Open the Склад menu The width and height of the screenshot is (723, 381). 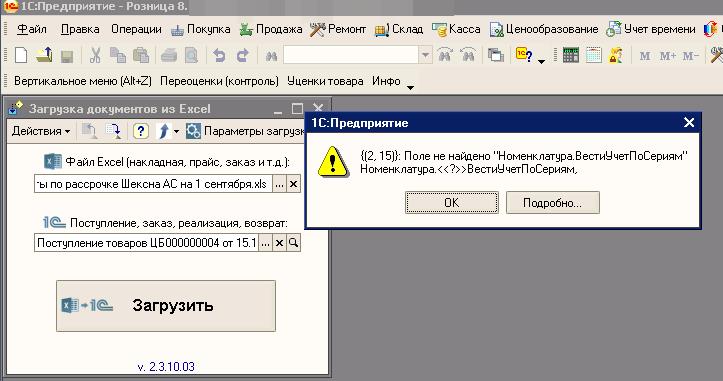(x=399, y=29)
